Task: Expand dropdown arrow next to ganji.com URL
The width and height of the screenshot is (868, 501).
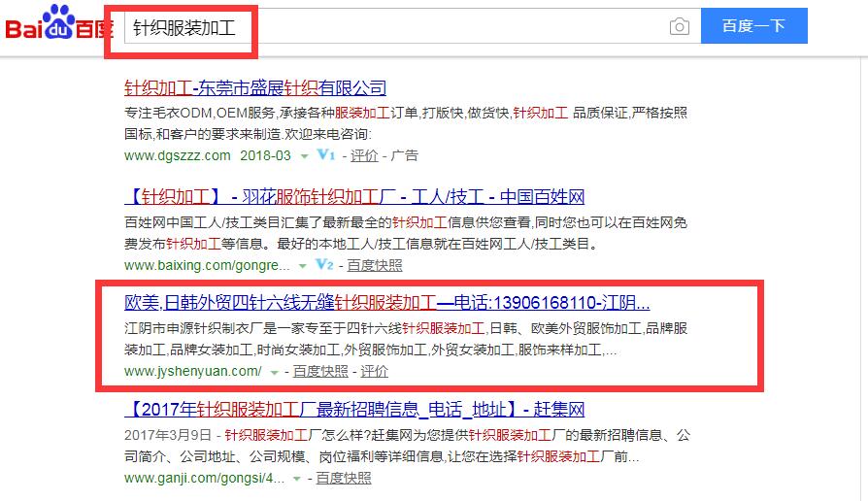Action: (x=298, y=480)
